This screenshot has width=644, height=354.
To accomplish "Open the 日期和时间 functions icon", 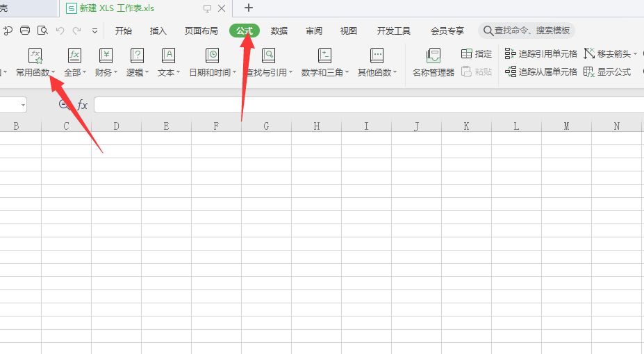I will [x=212, y=56].
